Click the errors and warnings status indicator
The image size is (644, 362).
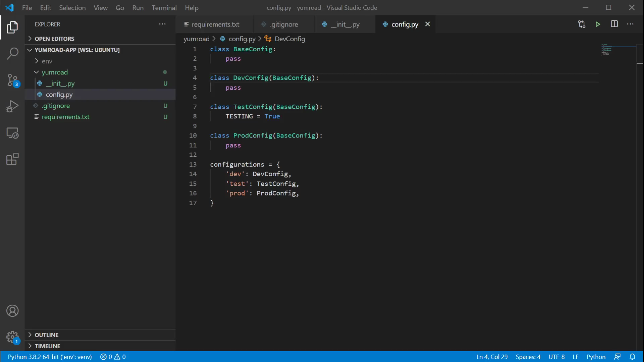[x=113, y=357]
